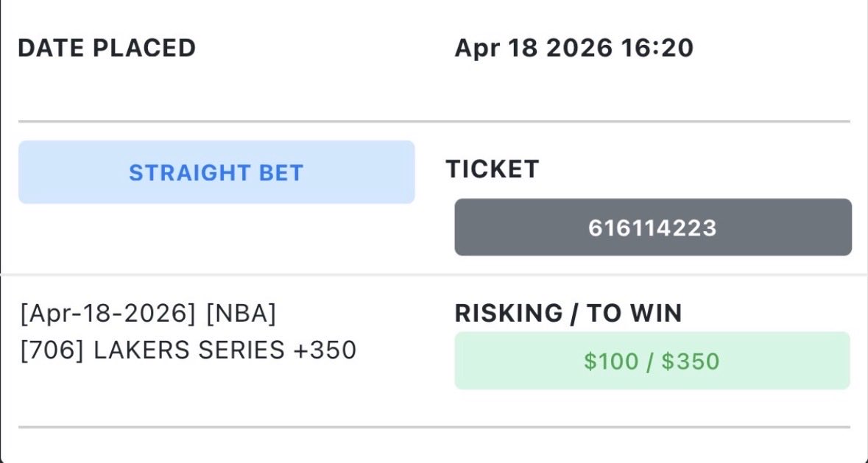Viewport: 868px width, 463px height.
Task: Click the [706] rotation number
Action: 52,350
